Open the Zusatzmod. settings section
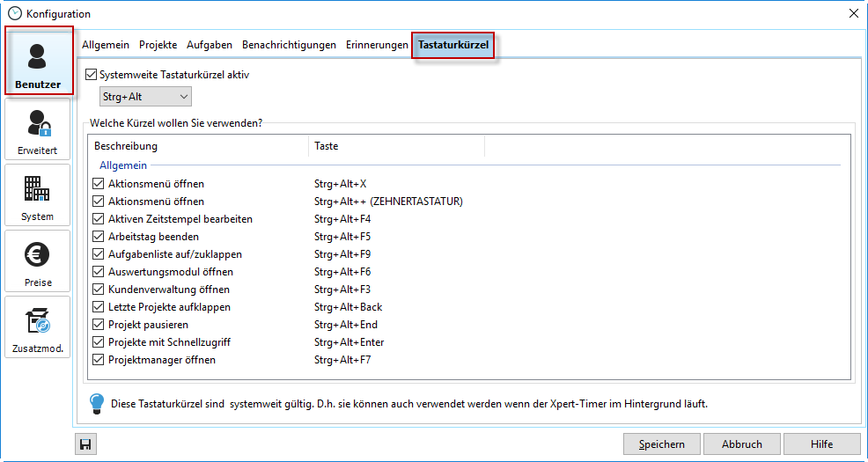868x462 pixels. pos(37,327)
